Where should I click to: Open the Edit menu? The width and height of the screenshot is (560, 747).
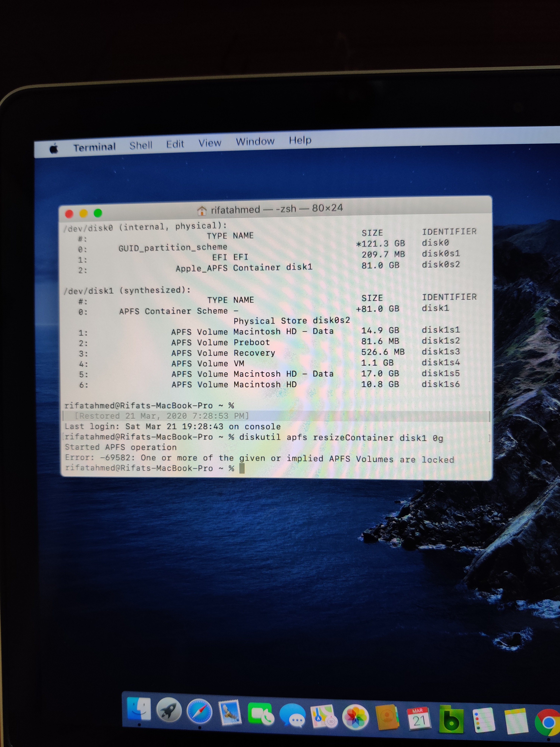tap(175, 144)
